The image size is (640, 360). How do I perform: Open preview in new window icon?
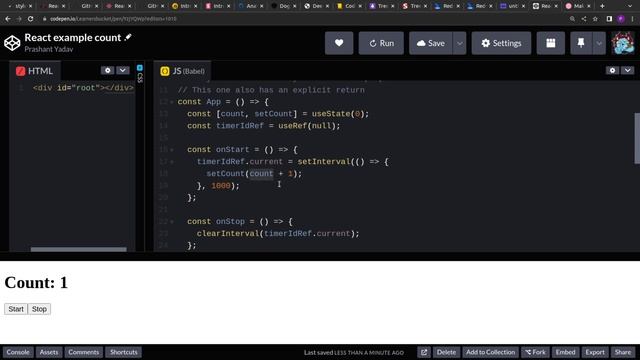tap(424, 352)
